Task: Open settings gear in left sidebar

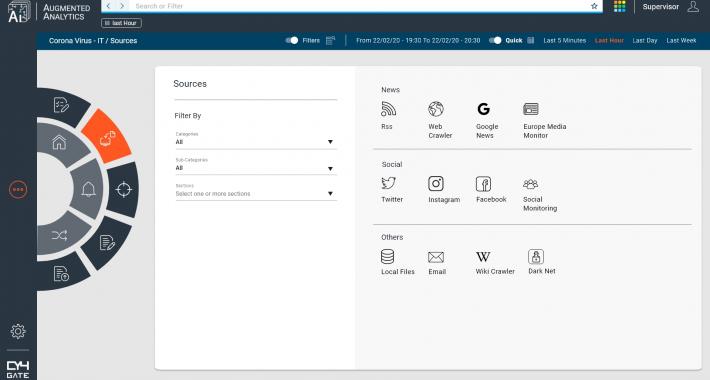Action: click(18, 331)
